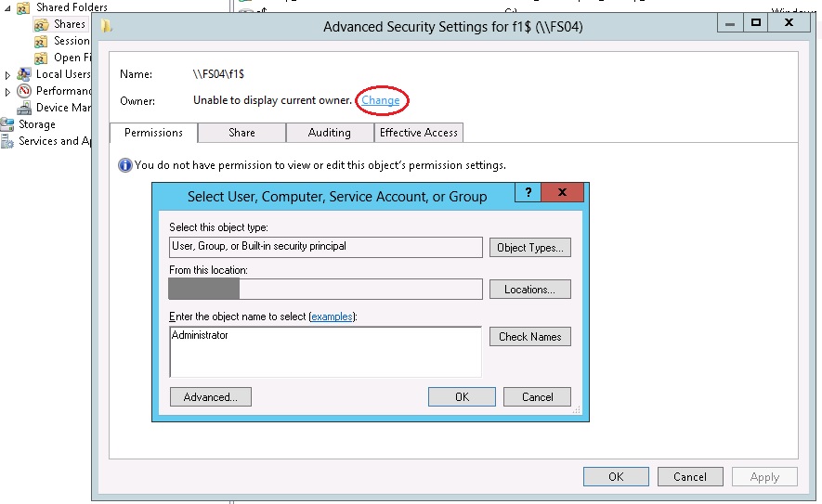Click the Object Types button

pos(530,247)
